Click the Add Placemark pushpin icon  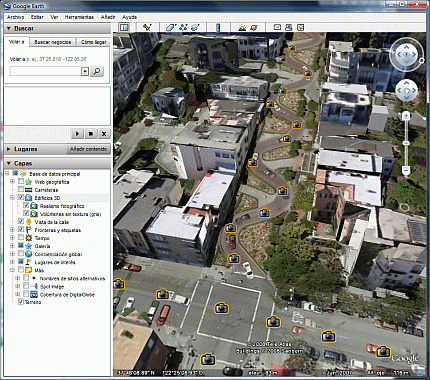point(147,27)
